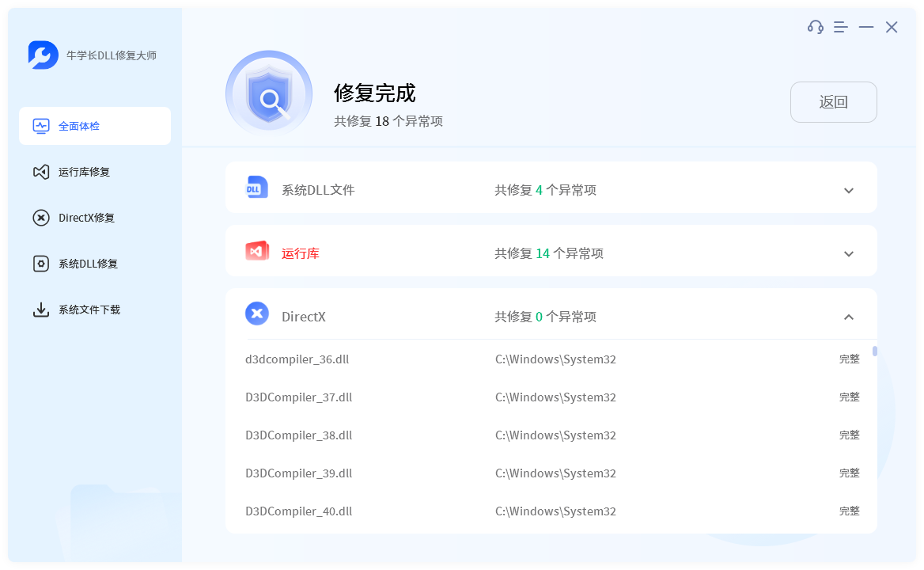The height and width of the screenshot is (570, 924).
Task: Open DirectX修复 from the sidebar
Action: 95,218
